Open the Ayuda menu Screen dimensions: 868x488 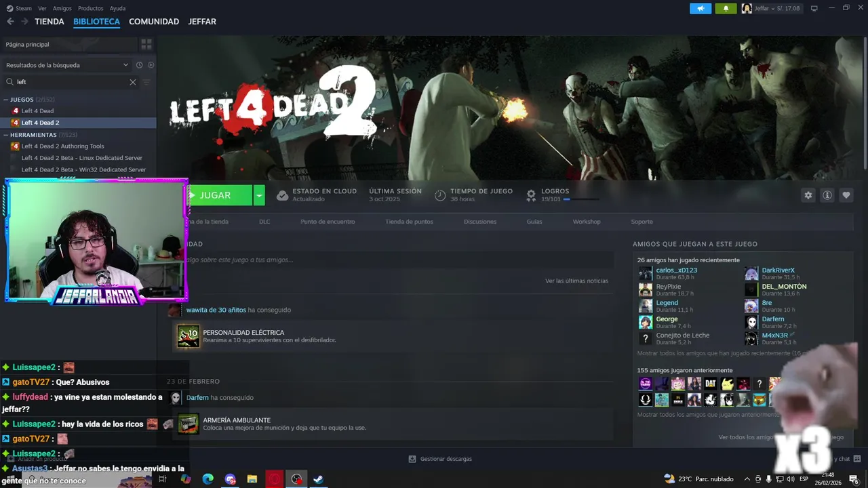(x=117, y=8)
